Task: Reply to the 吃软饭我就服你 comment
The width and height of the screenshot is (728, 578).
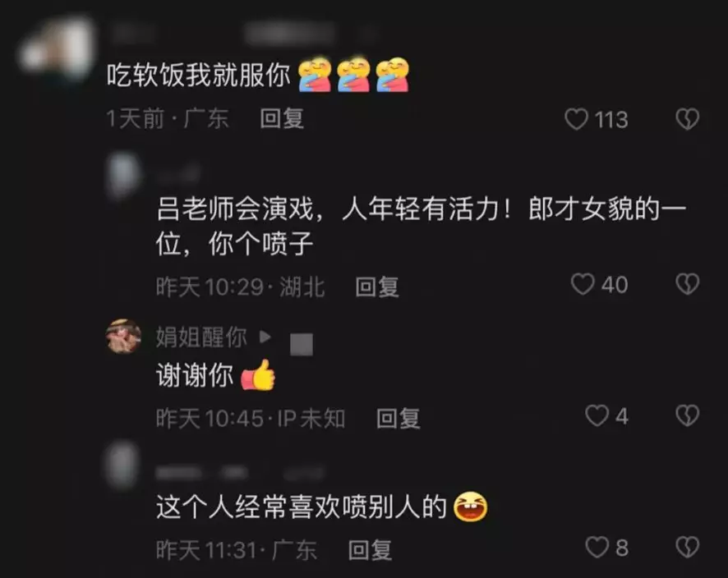Action: point(282,119)
